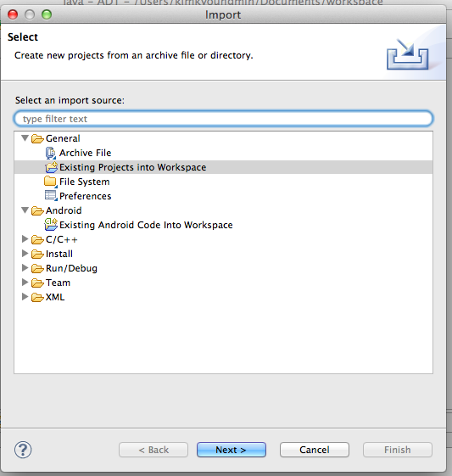Click the Archive File import icon
This screenshot has height=476, width=452.
pos(51,153)
